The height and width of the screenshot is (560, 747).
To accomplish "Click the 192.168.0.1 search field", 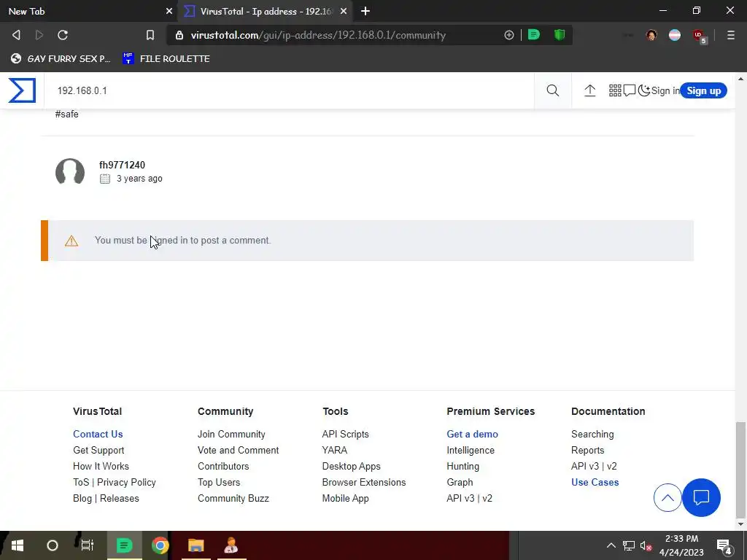I will pos(289,90).
